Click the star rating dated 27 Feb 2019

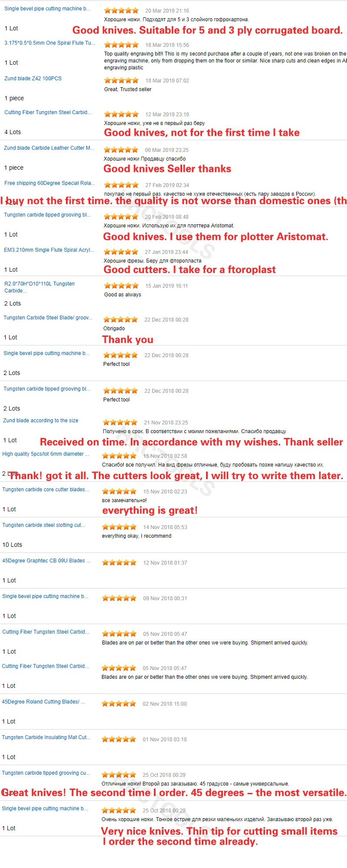point(121,185)
